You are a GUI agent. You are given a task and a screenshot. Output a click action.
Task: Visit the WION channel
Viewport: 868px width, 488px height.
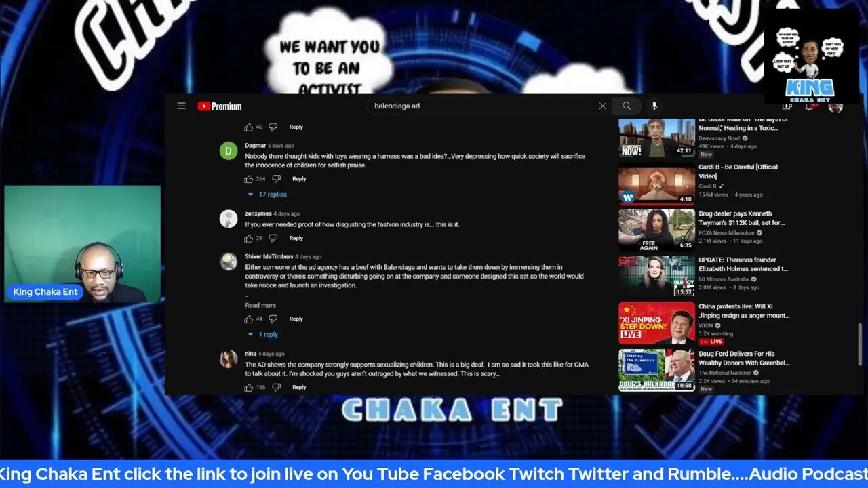(x=706, y=325)
